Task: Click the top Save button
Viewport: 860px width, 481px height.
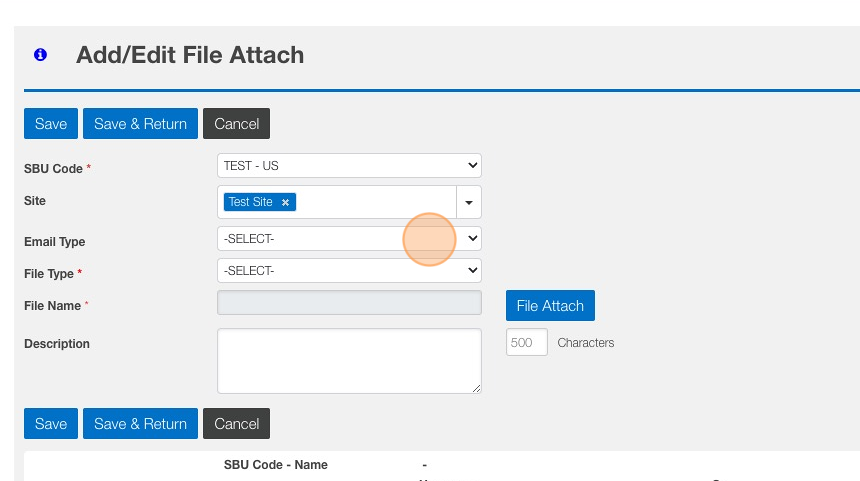Action: [x=51, y=124]
